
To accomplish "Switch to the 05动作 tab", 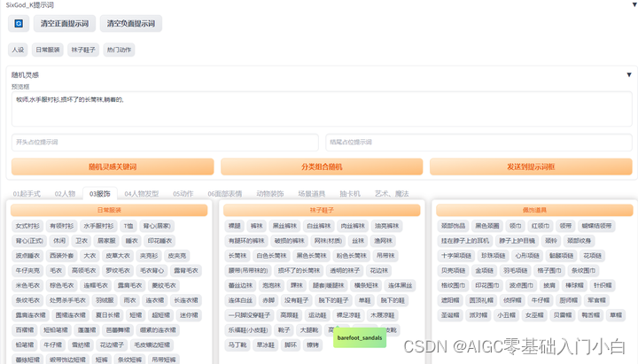I will (183, 194).
